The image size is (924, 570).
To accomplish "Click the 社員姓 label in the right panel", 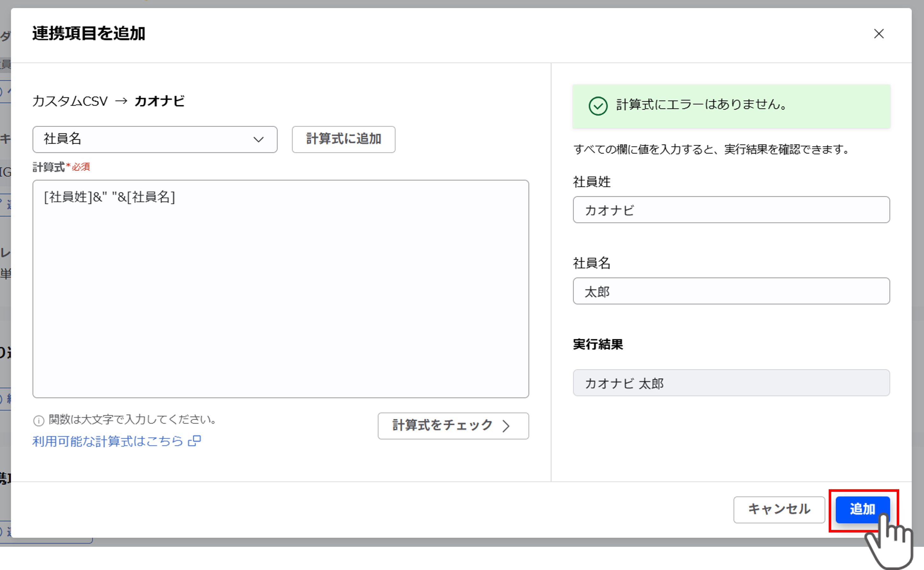I will 592,182.
